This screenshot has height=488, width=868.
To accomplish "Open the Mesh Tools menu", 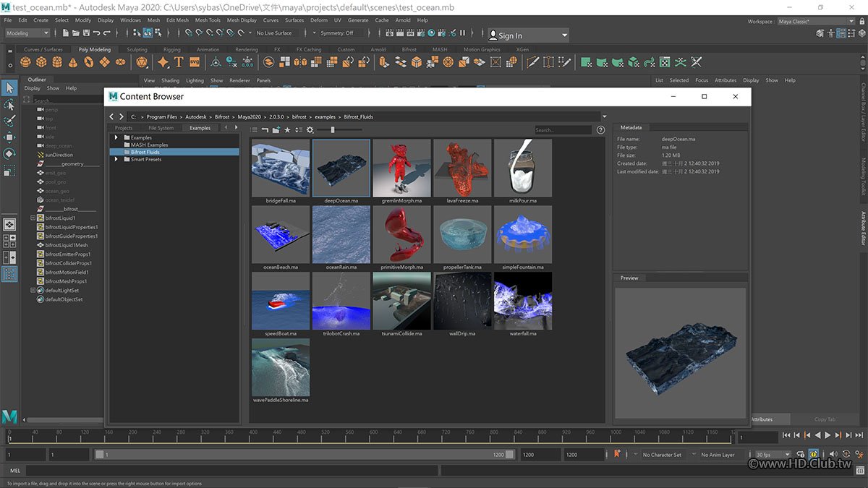I will coord(208,20).
